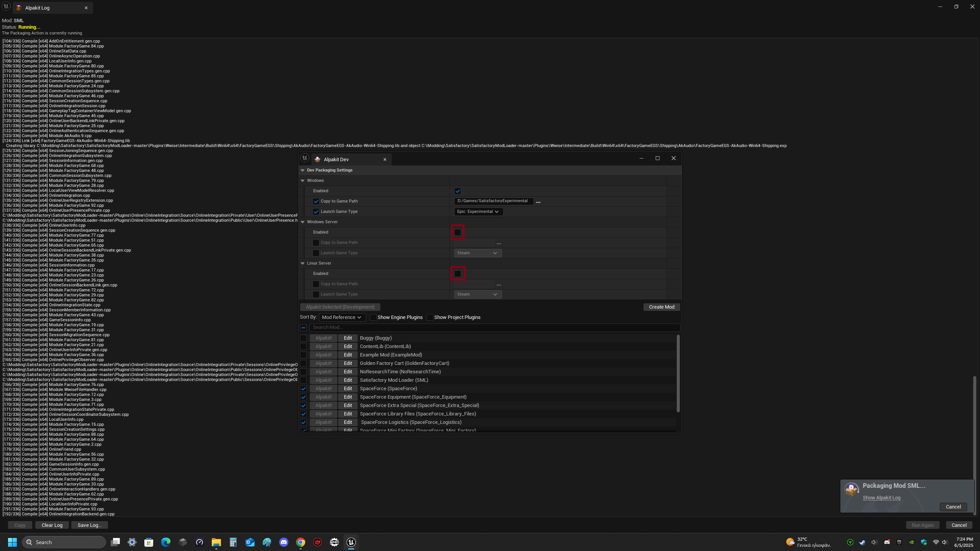This screenshot has height=551, width=980.
Task: Select the Alpakit Dev tab
Action: tap(336, 160)
